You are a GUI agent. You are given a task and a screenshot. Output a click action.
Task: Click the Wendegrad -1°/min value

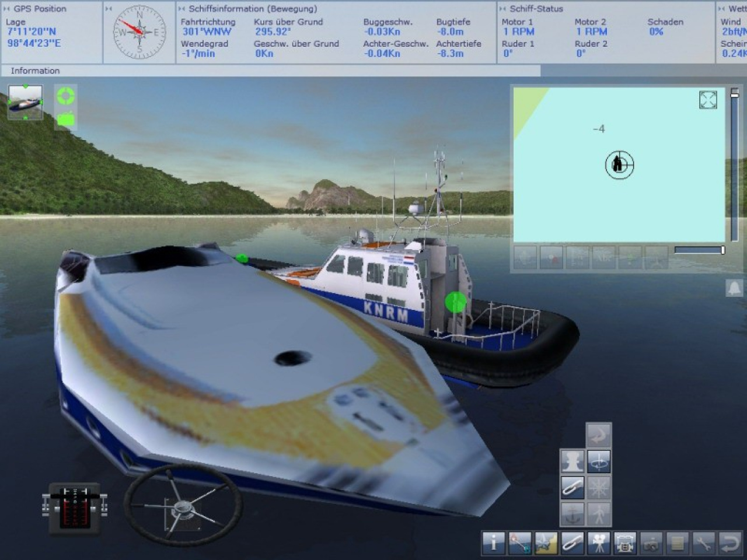pyautogui.click(x=198, y=53)
